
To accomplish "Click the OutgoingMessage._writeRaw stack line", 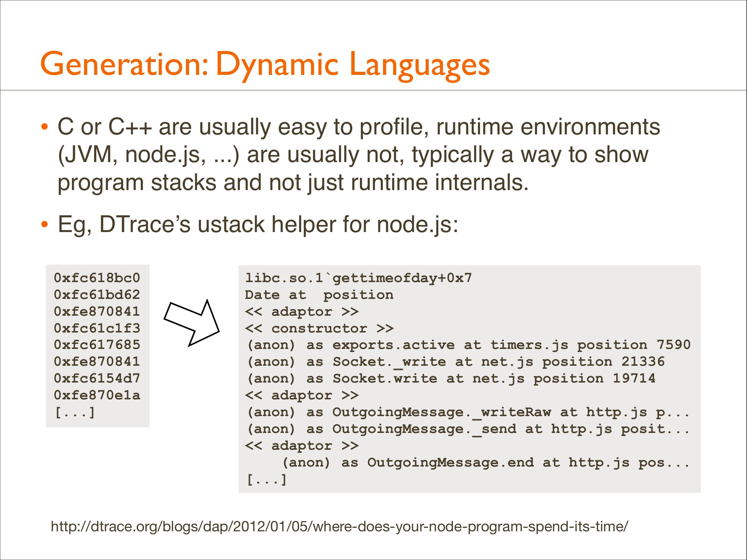I will tap(468, 412).
